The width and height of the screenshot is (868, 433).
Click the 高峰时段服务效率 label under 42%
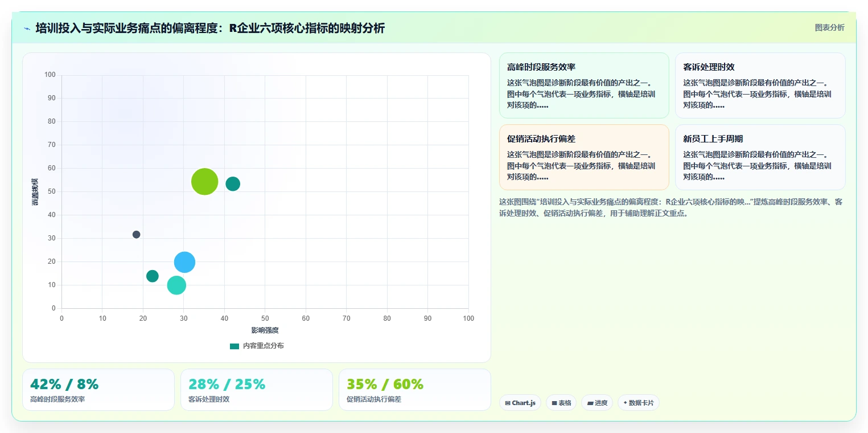(x=57, y=399)
